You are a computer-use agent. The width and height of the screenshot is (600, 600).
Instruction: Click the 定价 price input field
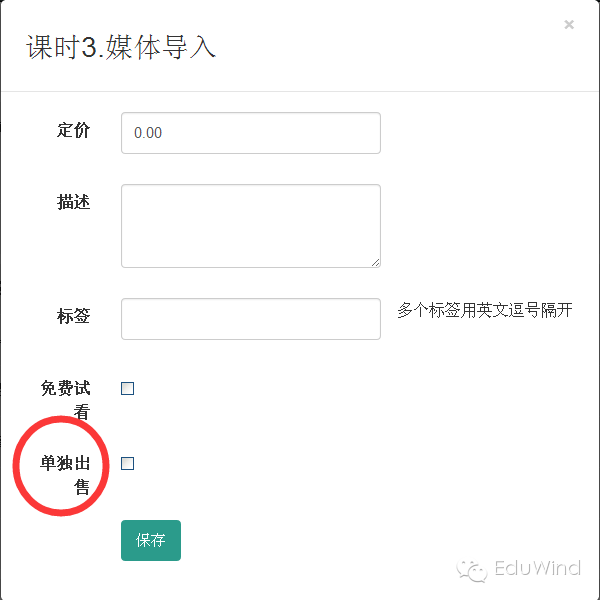tap(251, 133)
